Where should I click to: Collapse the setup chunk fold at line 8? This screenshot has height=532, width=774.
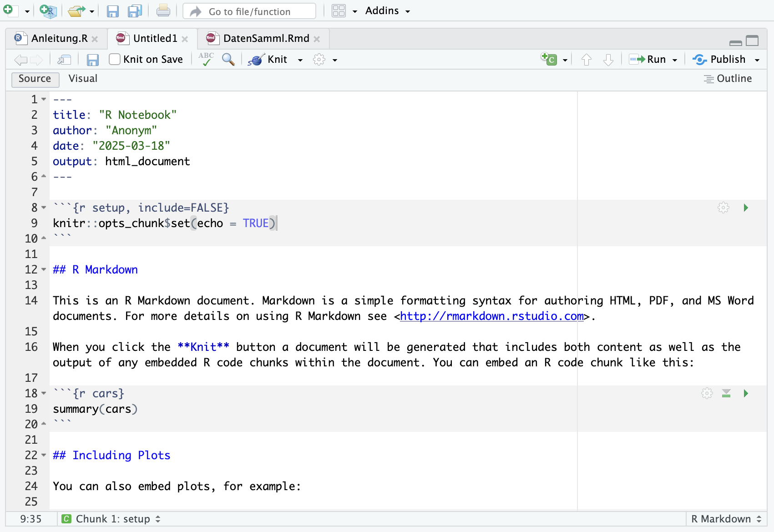pyautogui.click(x=44, y=208)
